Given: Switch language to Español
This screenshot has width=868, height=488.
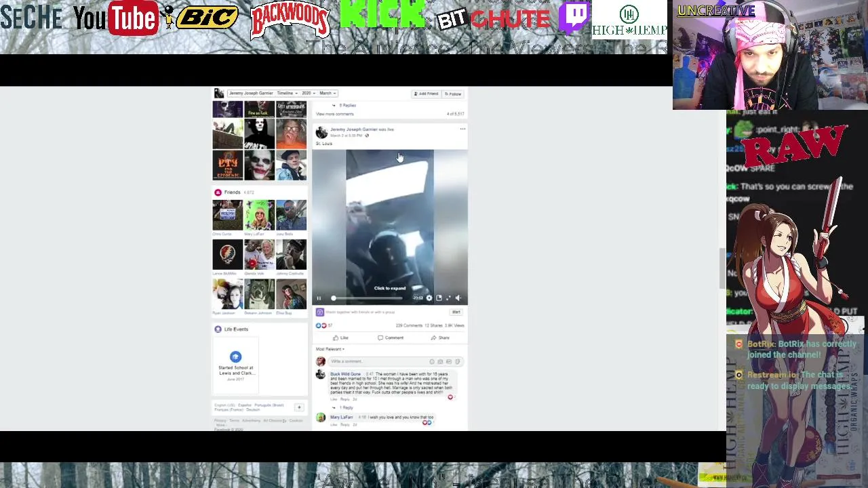Looking at the screenshot, I should click(245, 405).
